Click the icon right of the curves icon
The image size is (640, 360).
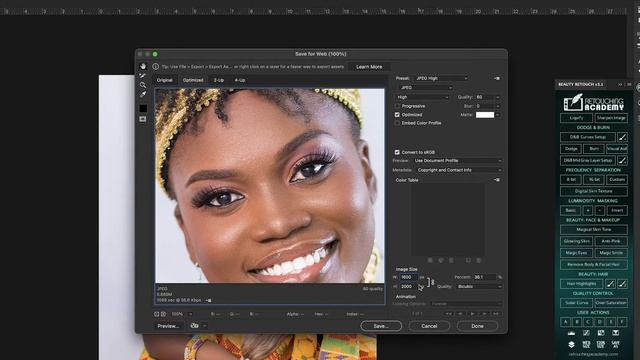pyautogui.click(x=601, y=333)
